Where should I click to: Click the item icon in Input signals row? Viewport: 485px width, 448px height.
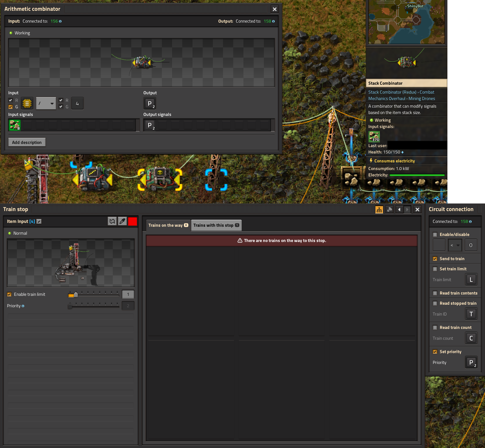(15, 125)
